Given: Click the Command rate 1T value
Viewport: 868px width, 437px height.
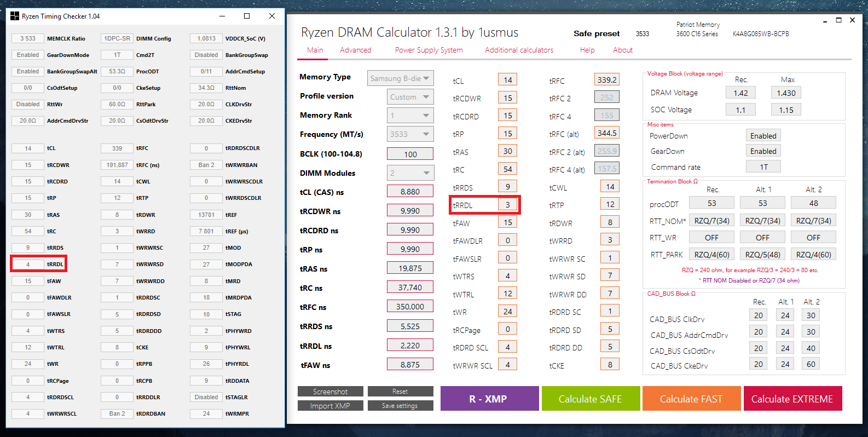Looking at the screenshot, I should click(763, 167).
